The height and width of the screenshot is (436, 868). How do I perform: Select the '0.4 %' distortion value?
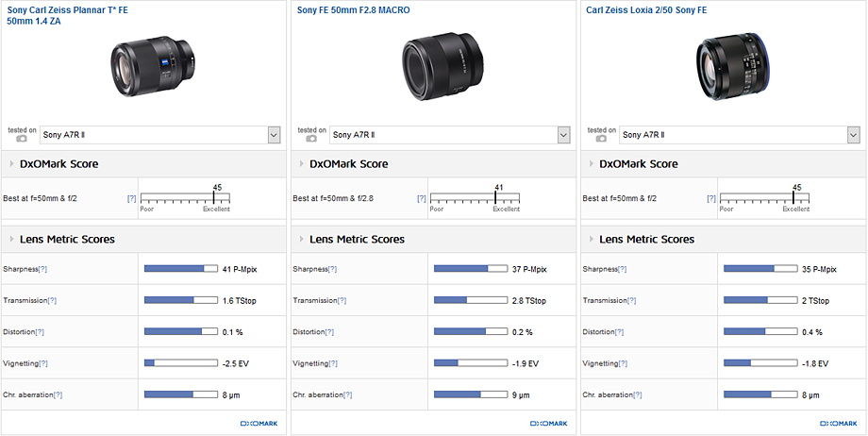812,332
